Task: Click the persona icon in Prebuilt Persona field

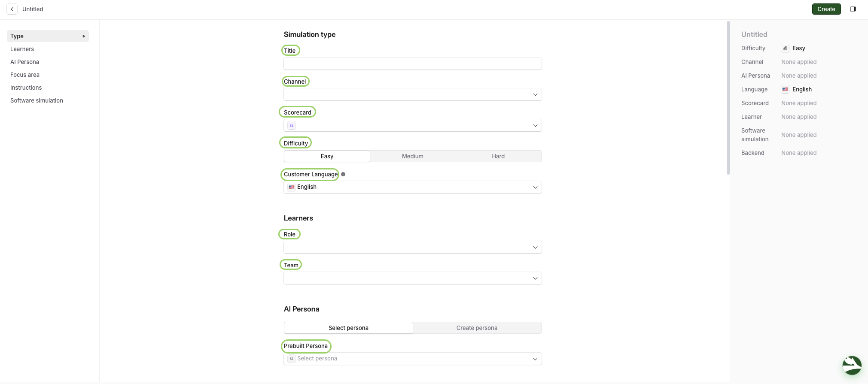Action: pos(292,359)
